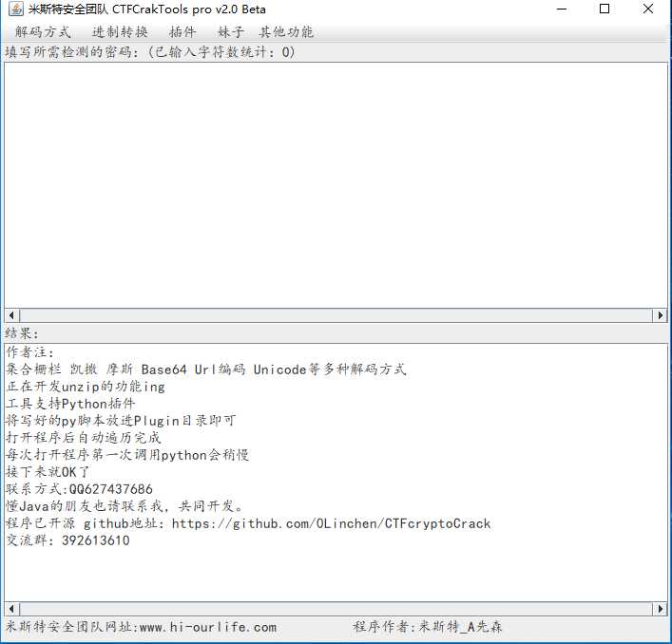Image resolution: width=672 pixels, height=644 pixels.
Task: Click the input area horizontal scrollbar track
Action: coord(336,315)
